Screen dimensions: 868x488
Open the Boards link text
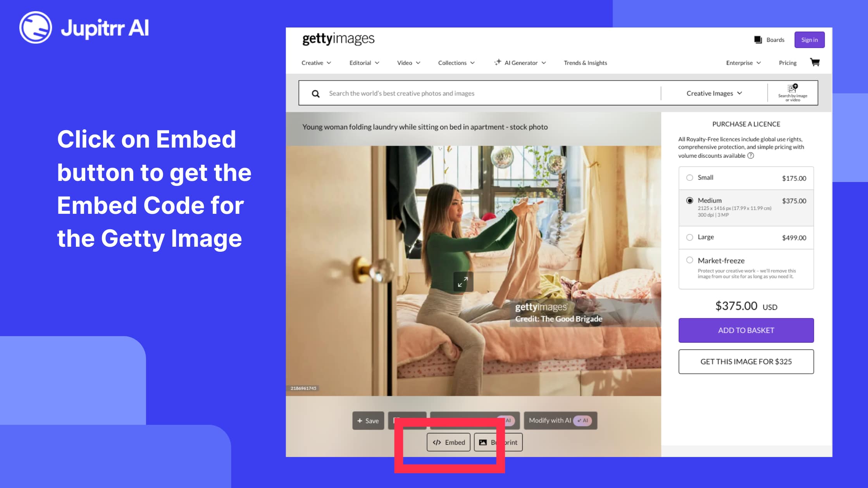point(775,40)
